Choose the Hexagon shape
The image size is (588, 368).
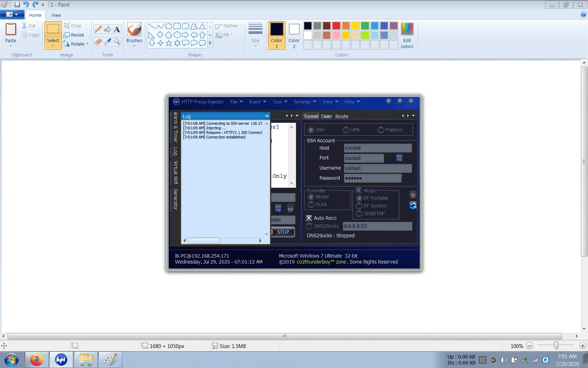tap(177, 35)
